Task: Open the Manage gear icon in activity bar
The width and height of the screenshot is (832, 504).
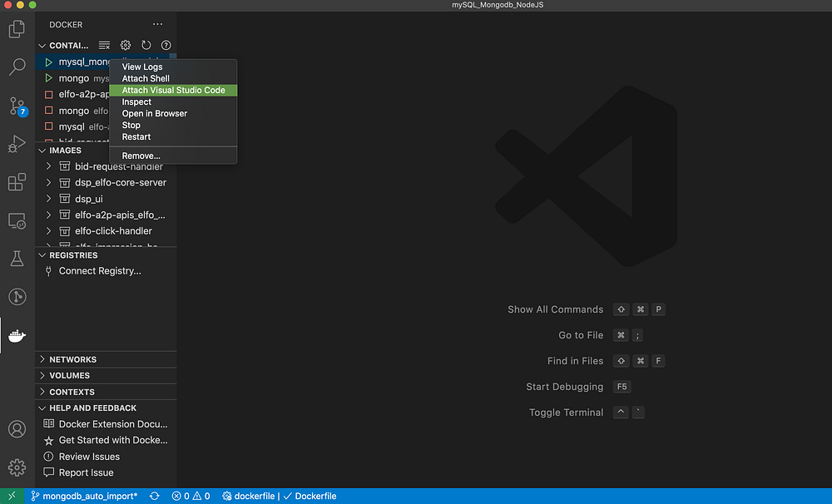Action: click(x=17, y=467)
